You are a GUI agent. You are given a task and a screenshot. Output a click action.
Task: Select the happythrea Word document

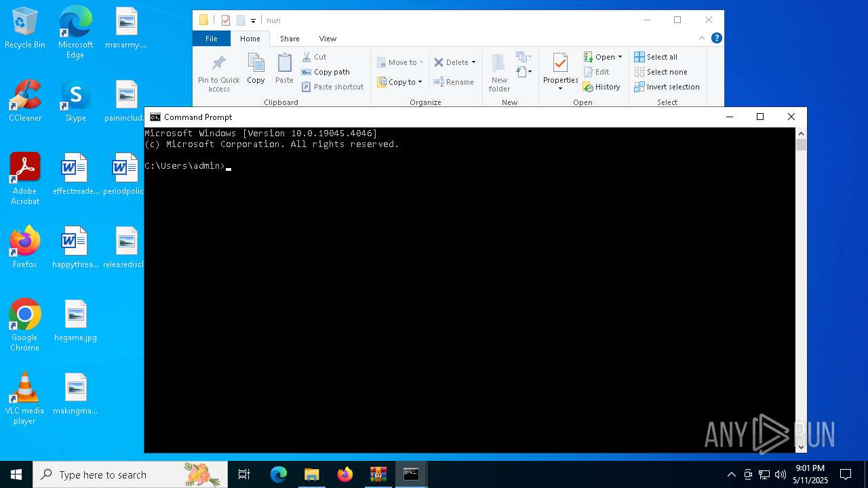click(75, 248)
